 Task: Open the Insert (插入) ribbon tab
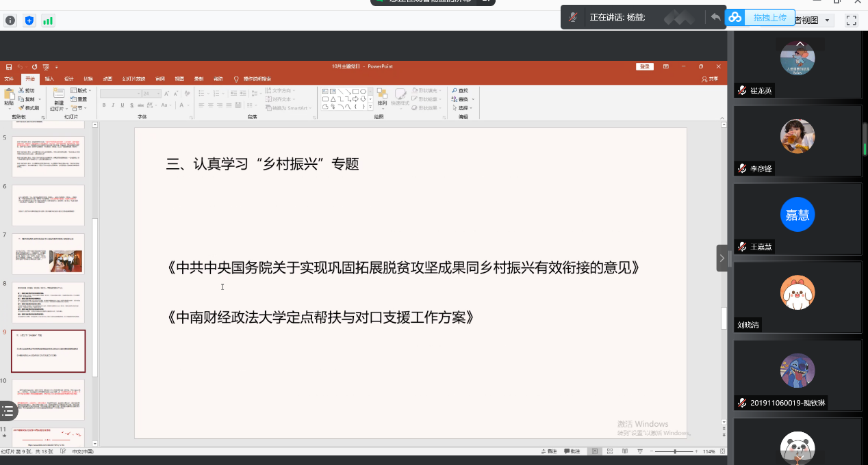[49, 79]
